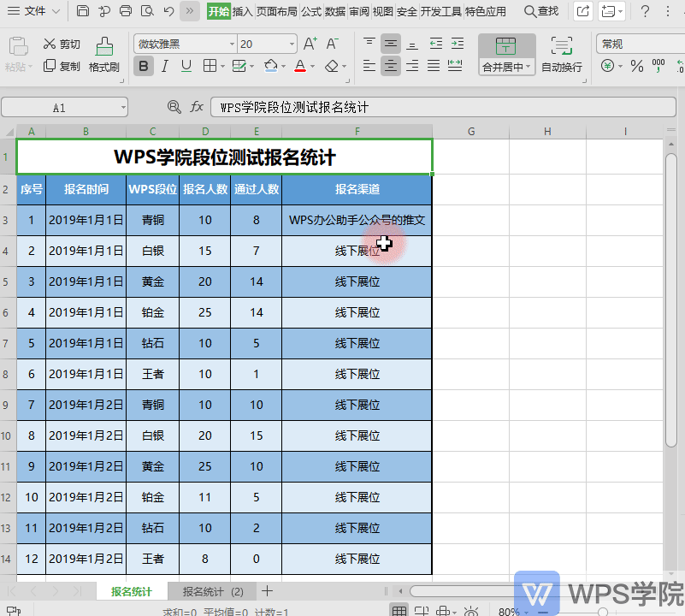The height and width of the screenshot is (616, 685).
Task: Click the normal view grid icon
Action: (x=399, y=611)
